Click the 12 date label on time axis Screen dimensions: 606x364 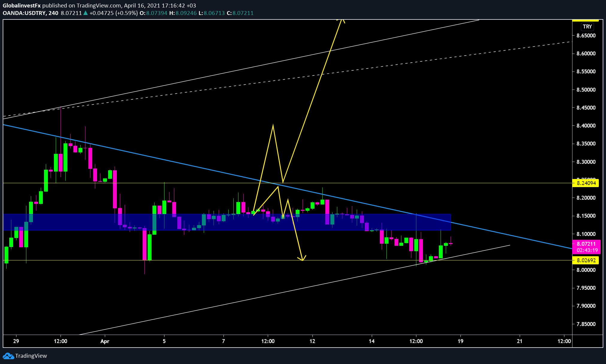tap(312, 341)
